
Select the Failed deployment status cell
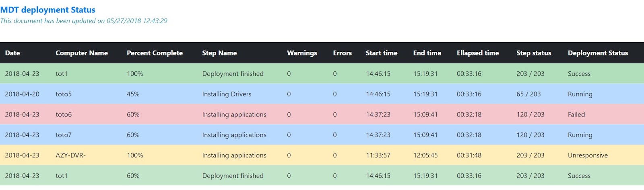(576, 114)
